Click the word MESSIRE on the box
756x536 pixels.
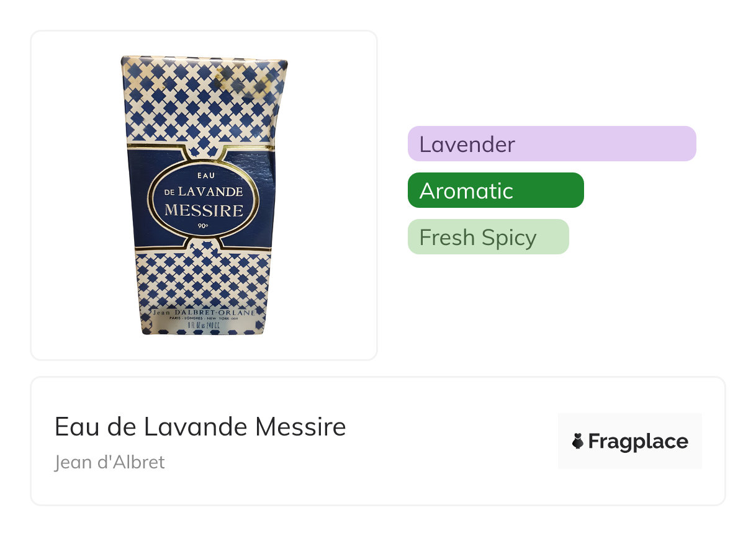pos(204,210)
